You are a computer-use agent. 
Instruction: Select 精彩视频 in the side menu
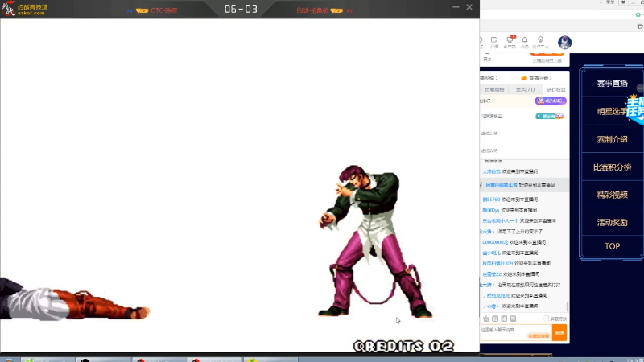click(612, 195)
